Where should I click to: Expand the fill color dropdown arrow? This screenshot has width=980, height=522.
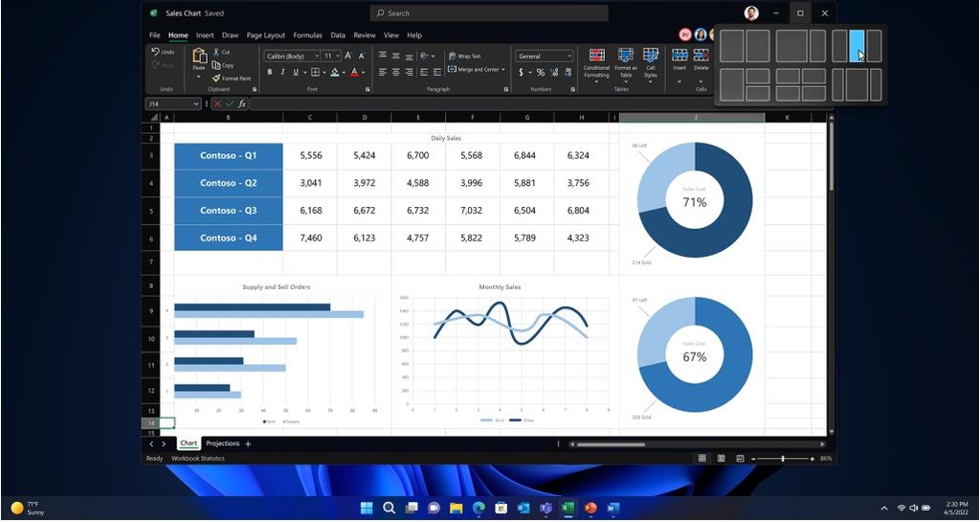click(344, 73)
